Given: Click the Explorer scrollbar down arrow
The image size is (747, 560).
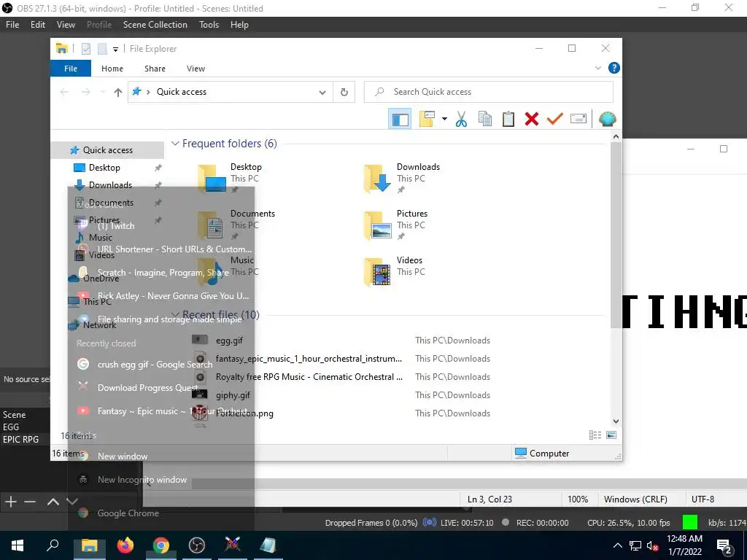Looking at the screenshot, I should point(616,421).
